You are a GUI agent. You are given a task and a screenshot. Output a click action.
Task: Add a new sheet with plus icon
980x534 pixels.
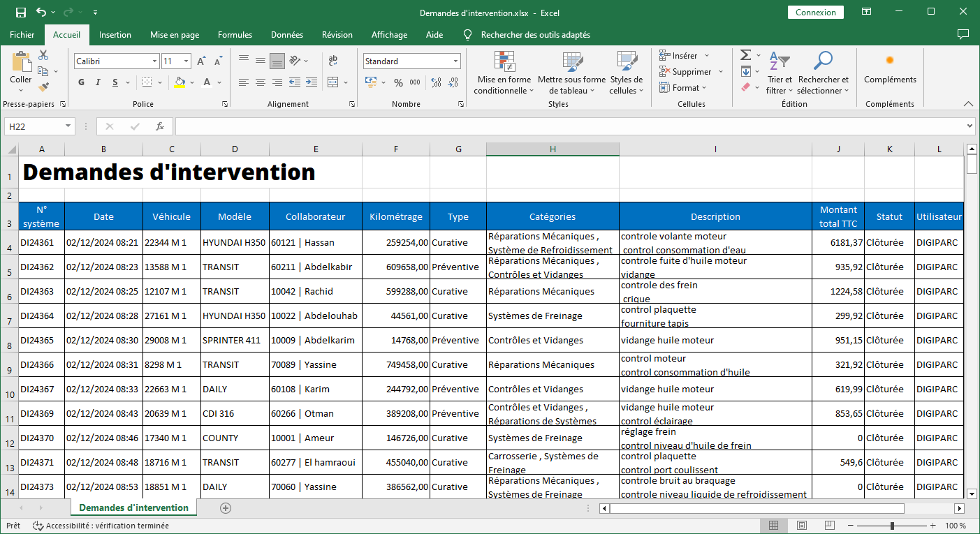(x=226, y=508)
